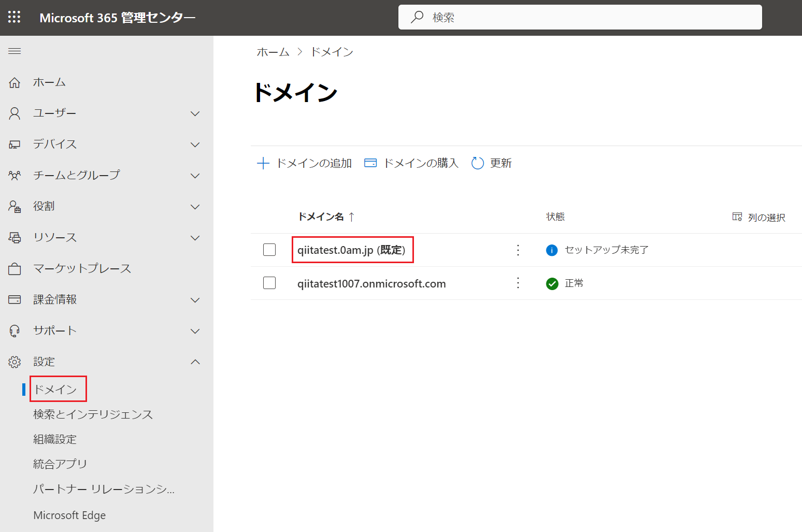This screenshot has height=532, width=802.
Task: Click the Billing card icon
Action: [15, 300]
